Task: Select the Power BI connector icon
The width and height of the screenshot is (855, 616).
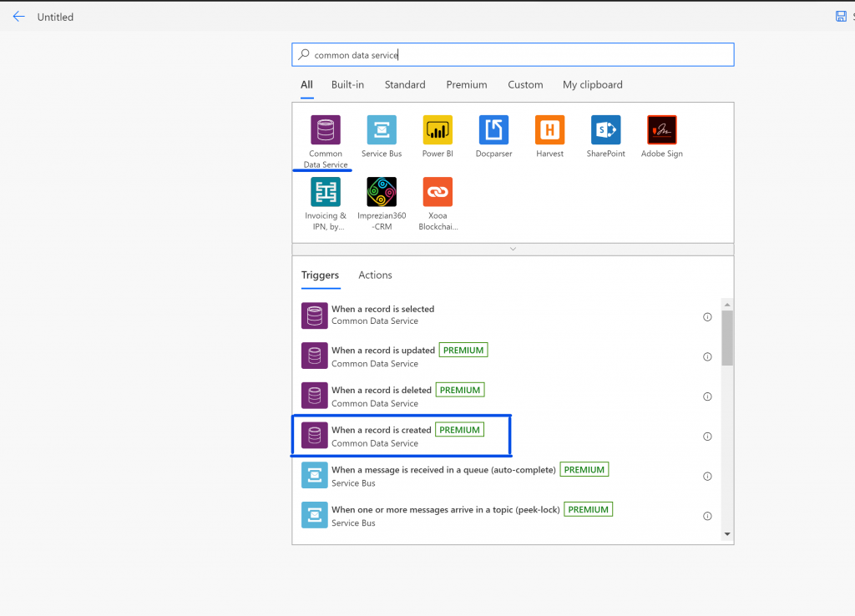Action: pyautogui.click(x=438, y=129)
